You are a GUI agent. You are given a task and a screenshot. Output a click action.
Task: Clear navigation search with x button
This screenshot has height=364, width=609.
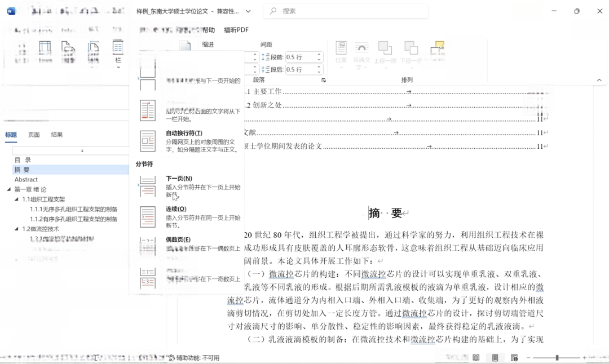pos(82,150)
